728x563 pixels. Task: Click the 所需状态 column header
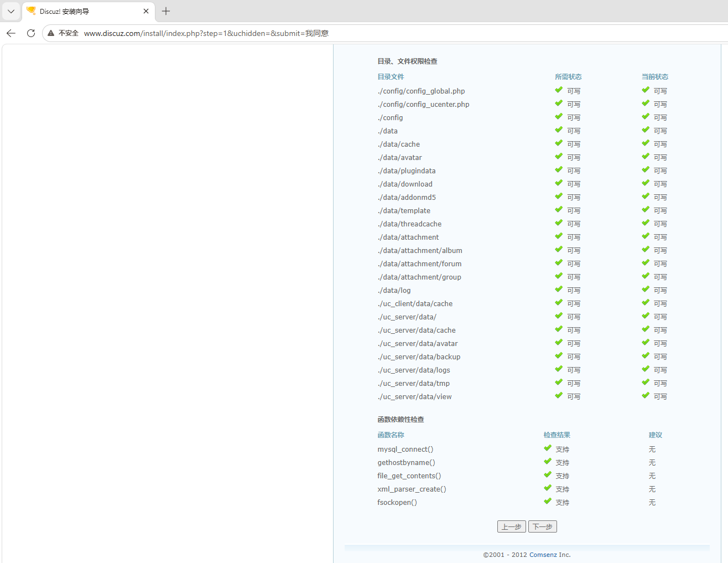point(569,77)
